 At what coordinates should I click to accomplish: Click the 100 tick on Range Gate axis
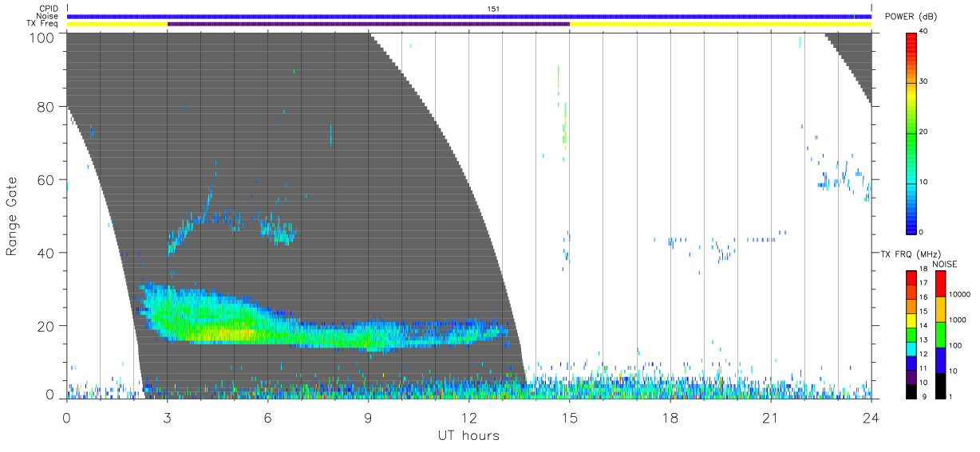click(43, 37)
